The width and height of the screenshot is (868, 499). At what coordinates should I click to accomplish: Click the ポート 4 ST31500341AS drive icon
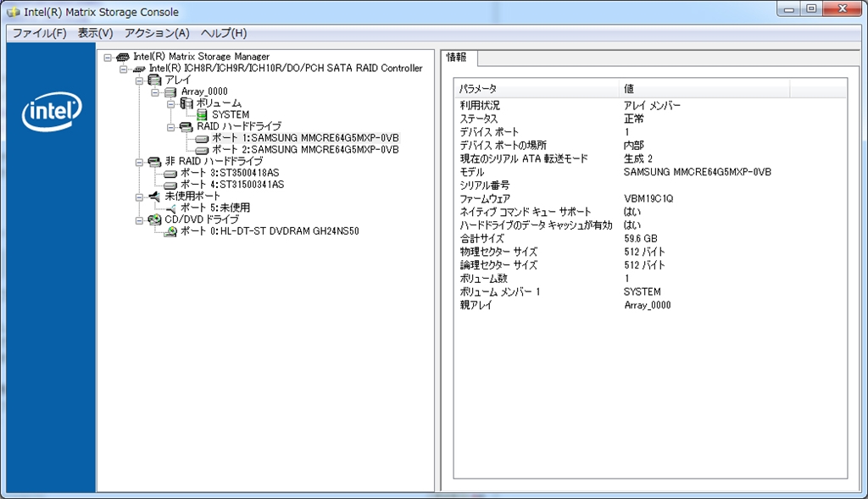point(170,185)
